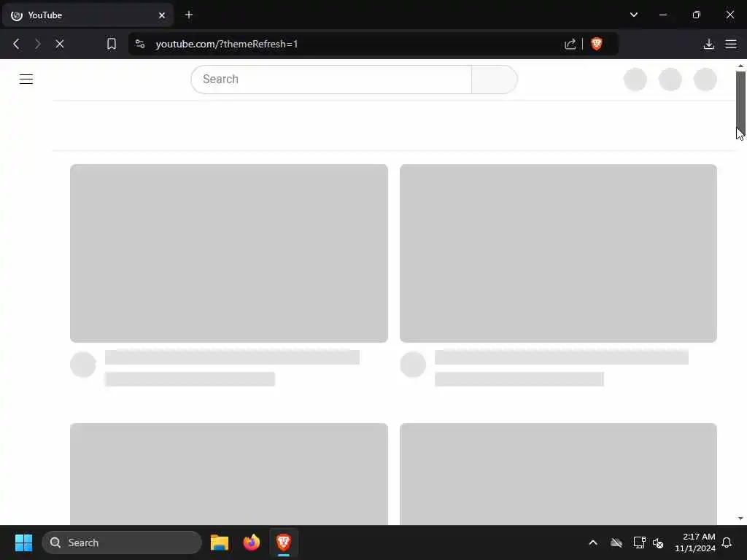The width and height of the screenshot is (747, 560).
Task: Click the YouTube search input field
Action: click(x=331, y=79)
